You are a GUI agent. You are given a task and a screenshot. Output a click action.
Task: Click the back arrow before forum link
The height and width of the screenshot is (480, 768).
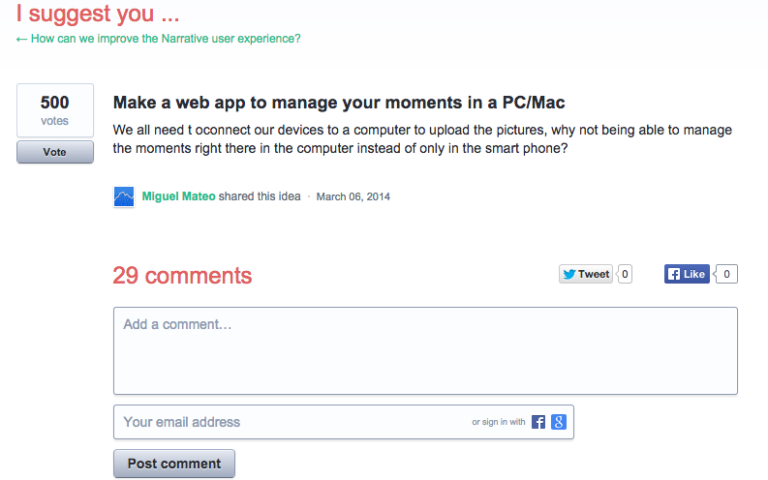[21, 39]
